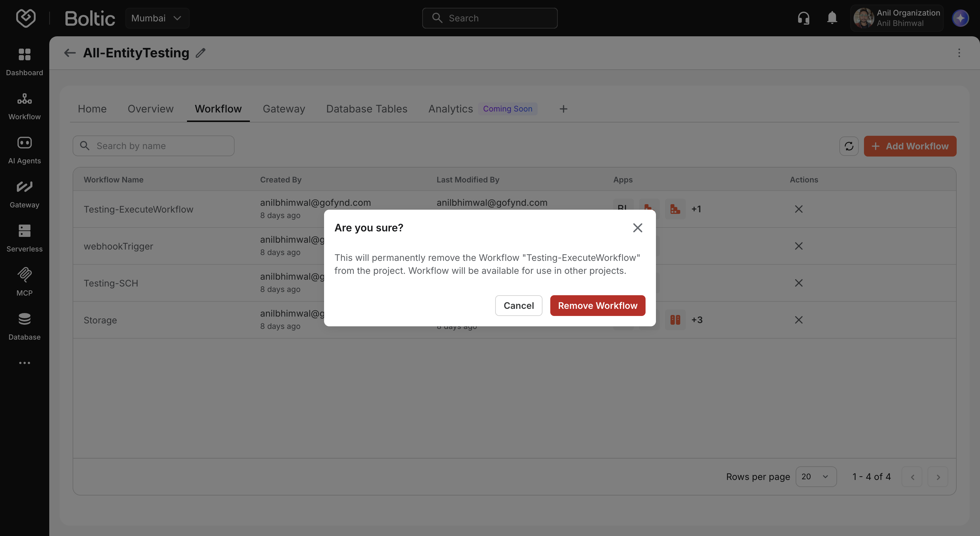Open the Database Tables tab
Image resolution: width=980 pixels, height=536 pixels.
[367, 109]
